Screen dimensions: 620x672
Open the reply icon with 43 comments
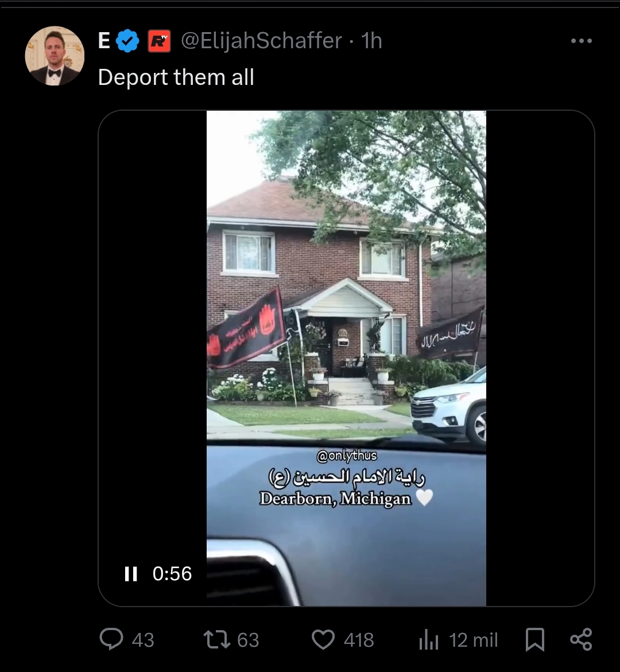point(111,639)
